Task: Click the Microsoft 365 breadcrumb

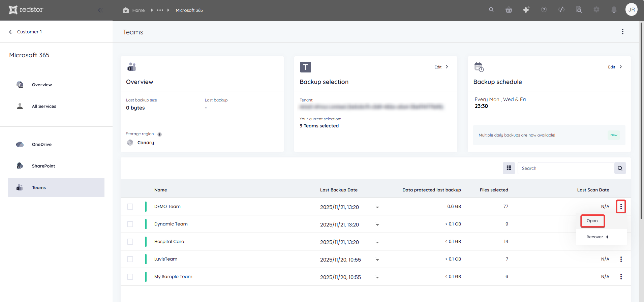Action: pyautogui.click(x=189, y=10)
